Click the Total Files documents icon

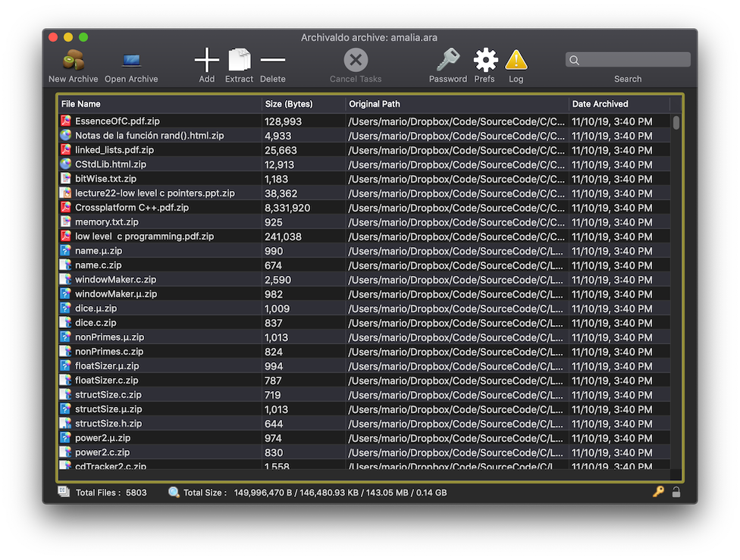point(64,492)
